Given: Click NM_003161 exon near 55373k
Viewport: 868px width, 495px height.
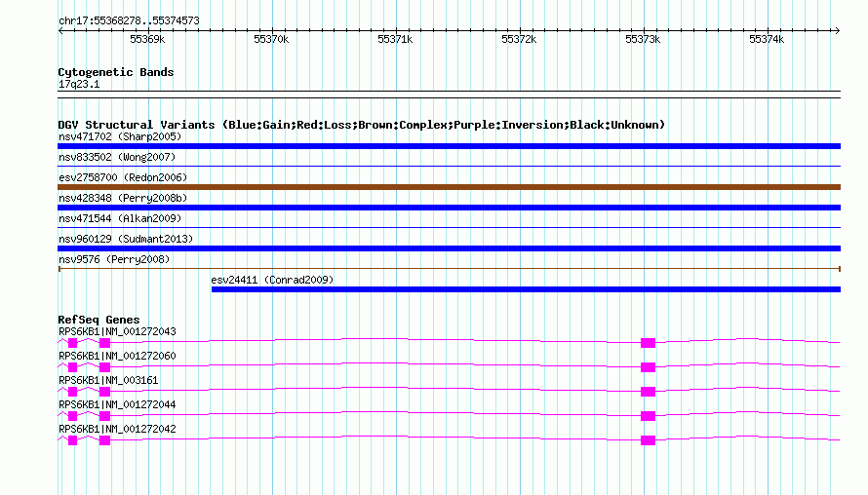Looking at the screenshot, I should point(649,392).
